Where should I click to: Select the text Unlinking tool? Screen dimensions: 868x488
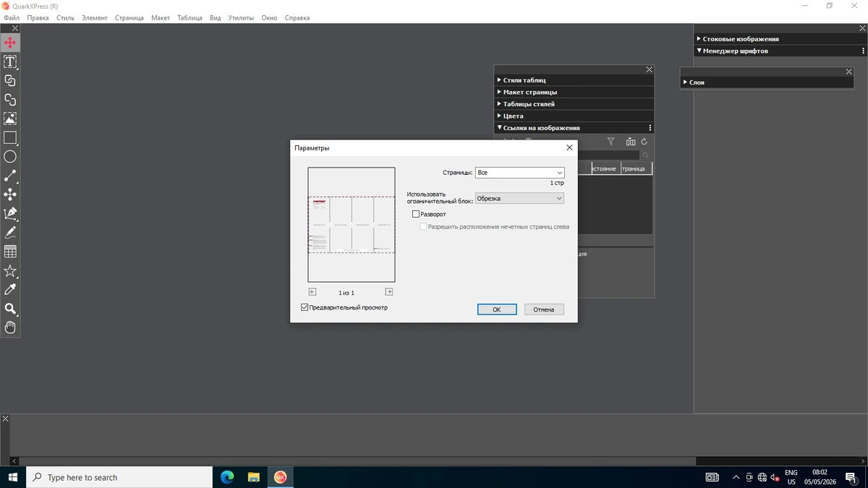click(x=10, y=100)
